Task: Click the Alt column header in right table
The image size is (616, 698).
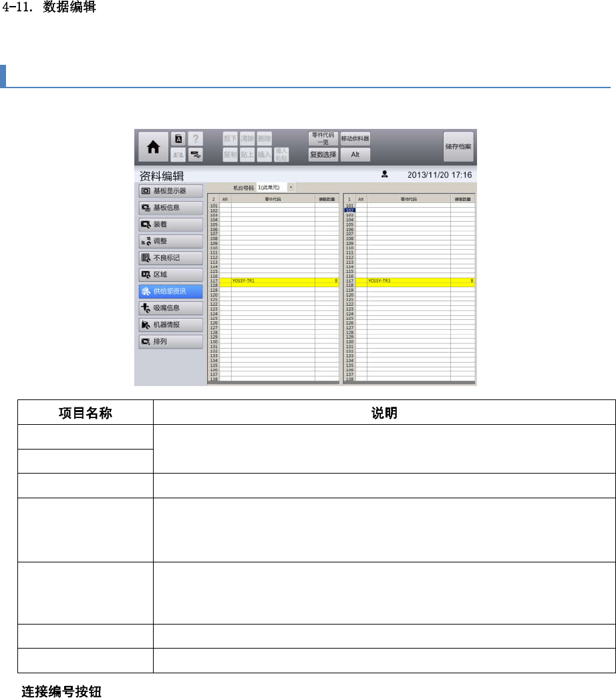Action: click(x=361, y=199)
